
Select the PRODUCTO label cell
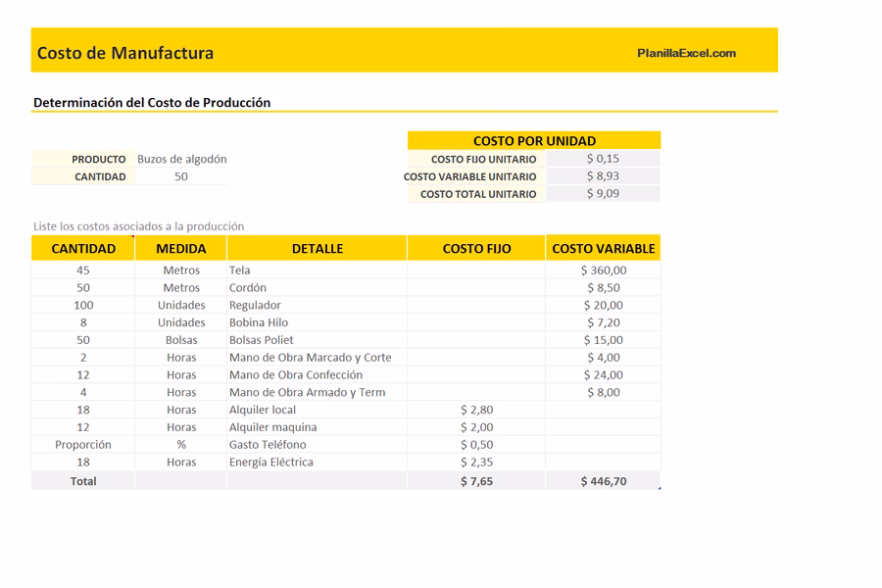click(83, 159)
